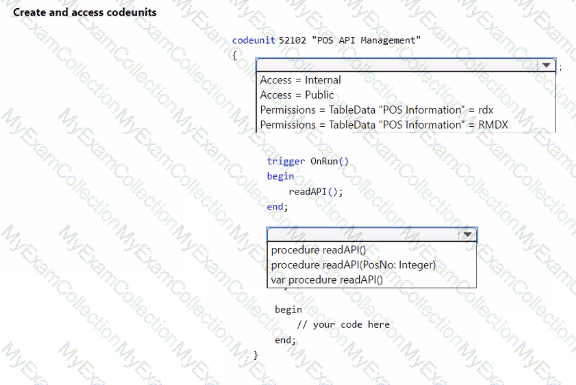
Task: Click the first empty combo box field
Action: (397, 65)
